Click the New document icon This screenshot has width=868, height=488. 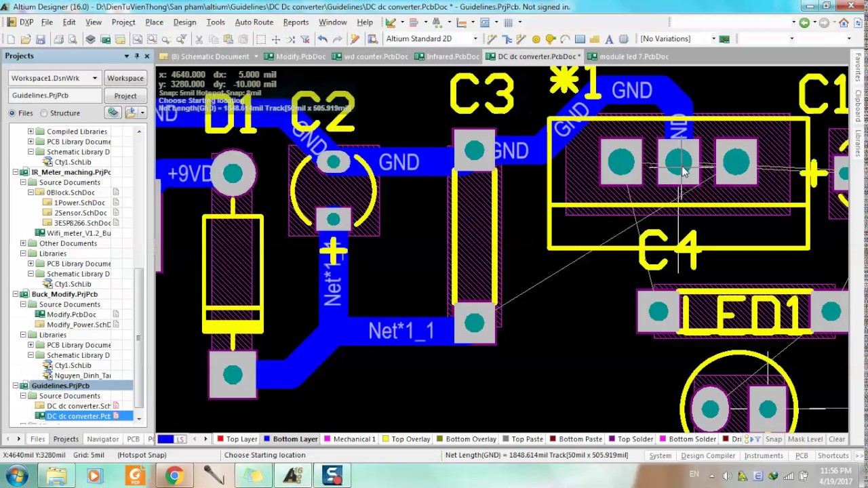click(x=11, y=39)
